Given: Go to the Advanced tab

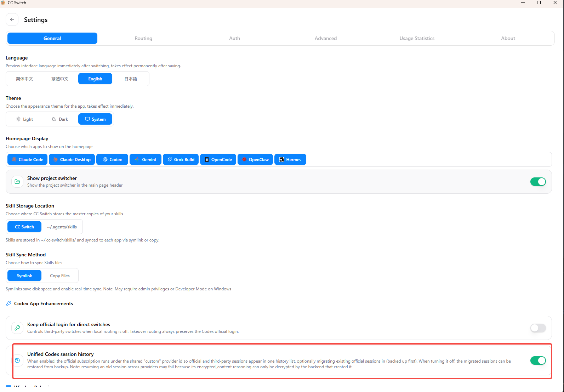Looking at the screenshot, I should pyautogui.click(x=326, y=38).
